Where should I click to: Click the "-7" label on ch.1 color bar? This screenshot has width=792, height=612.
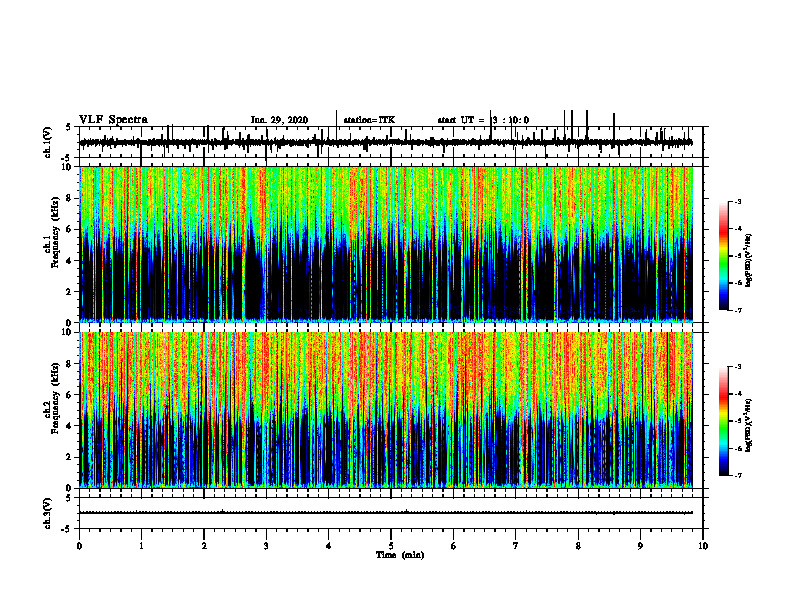[x=738, y=310]
